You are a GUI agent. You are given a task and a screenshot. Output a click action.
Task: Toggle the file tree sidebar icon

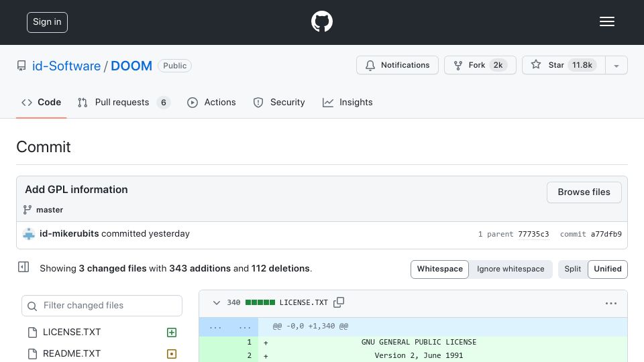(x=23, y=267)
